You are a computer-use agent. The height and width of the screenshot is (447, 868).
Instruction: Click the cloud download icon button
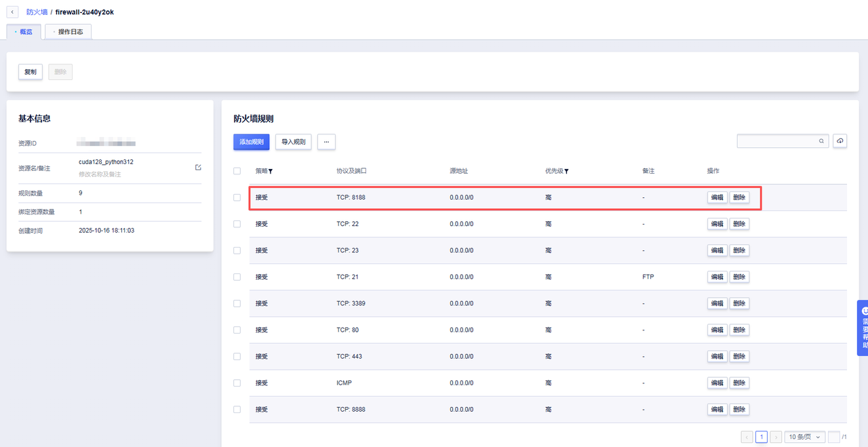click(x=840, y=141)
